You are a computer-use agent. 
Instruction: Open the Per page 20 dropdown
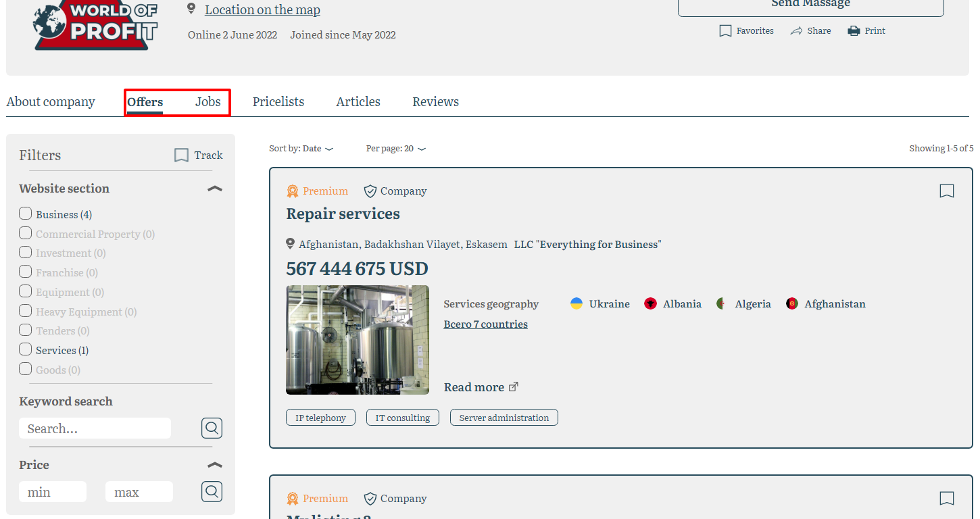pos(395,149)
